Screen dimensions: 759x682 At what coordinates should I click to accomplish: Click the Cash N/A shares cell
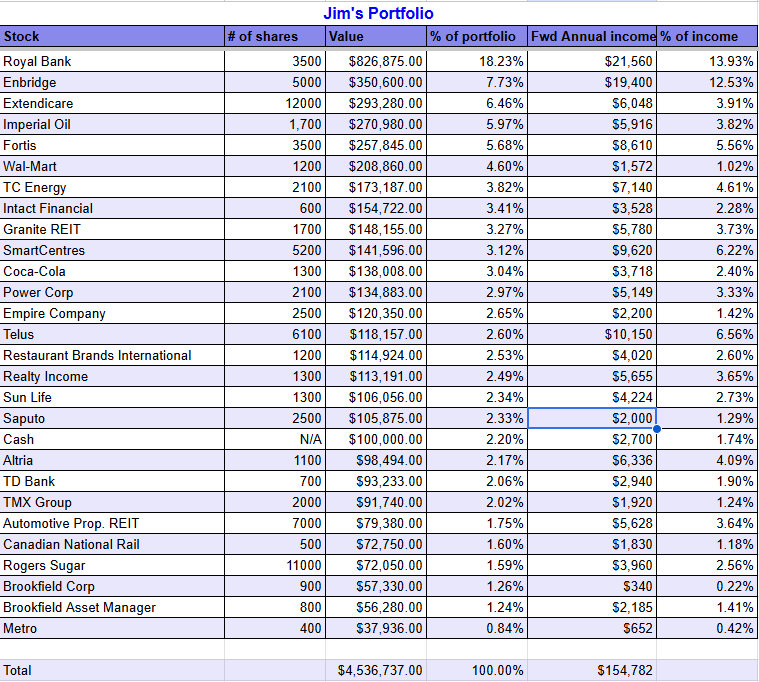(275, 440)
